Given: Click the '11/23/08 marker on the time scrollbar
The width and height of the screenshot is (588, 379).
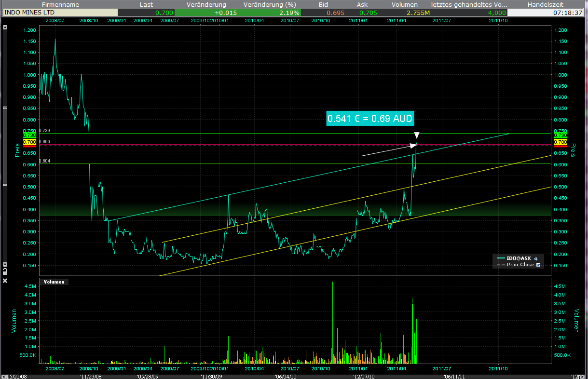Looking at the screenshot, I should [x=90, y=376].
